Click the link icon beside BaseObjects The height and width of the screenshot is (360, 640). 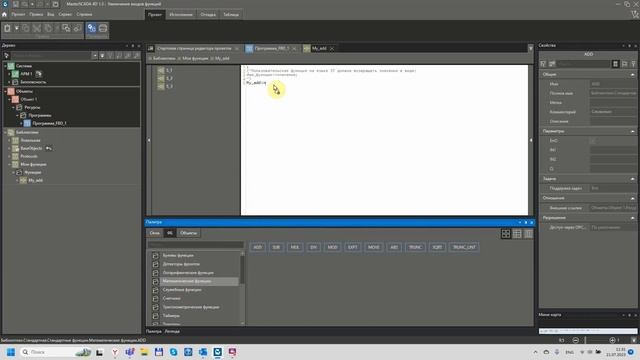tap(49, 148)
